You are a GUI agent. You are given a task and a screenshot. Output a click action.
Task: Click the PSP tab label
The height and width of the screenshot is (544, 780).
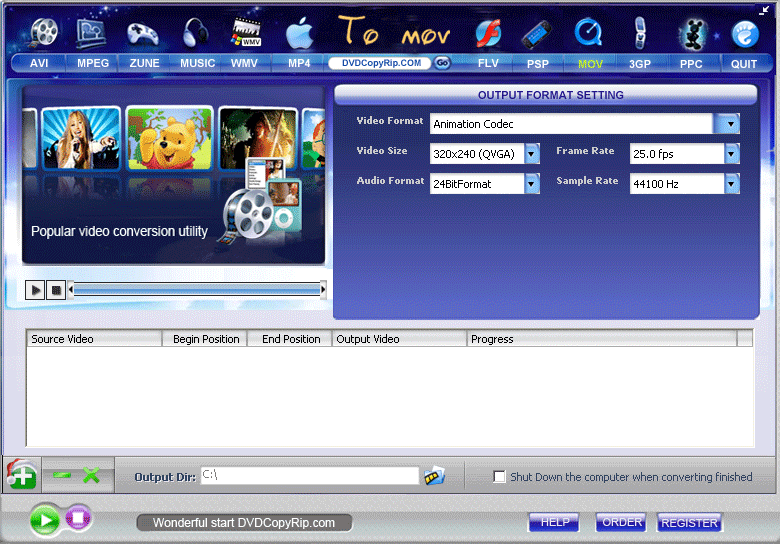point(538,64)
